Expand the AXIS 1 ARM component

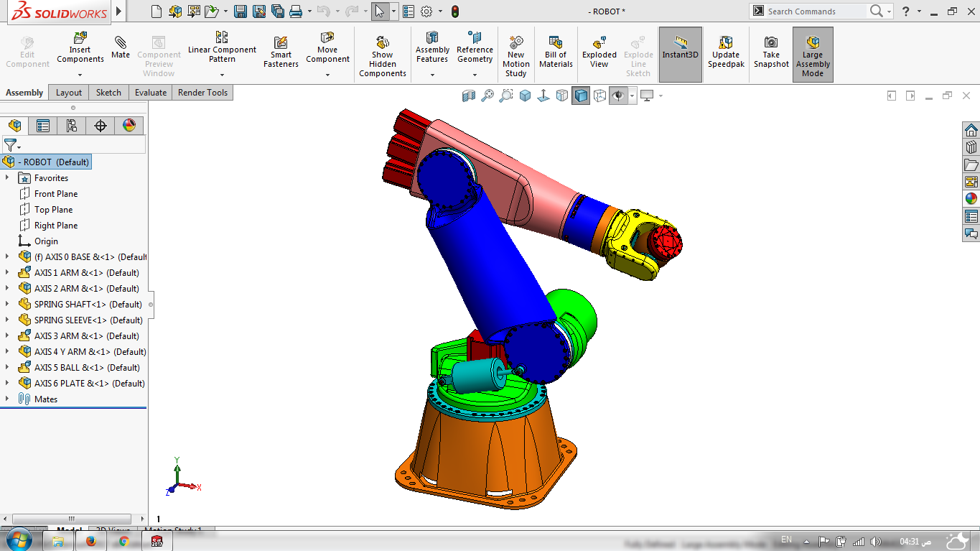coord(7,272)
